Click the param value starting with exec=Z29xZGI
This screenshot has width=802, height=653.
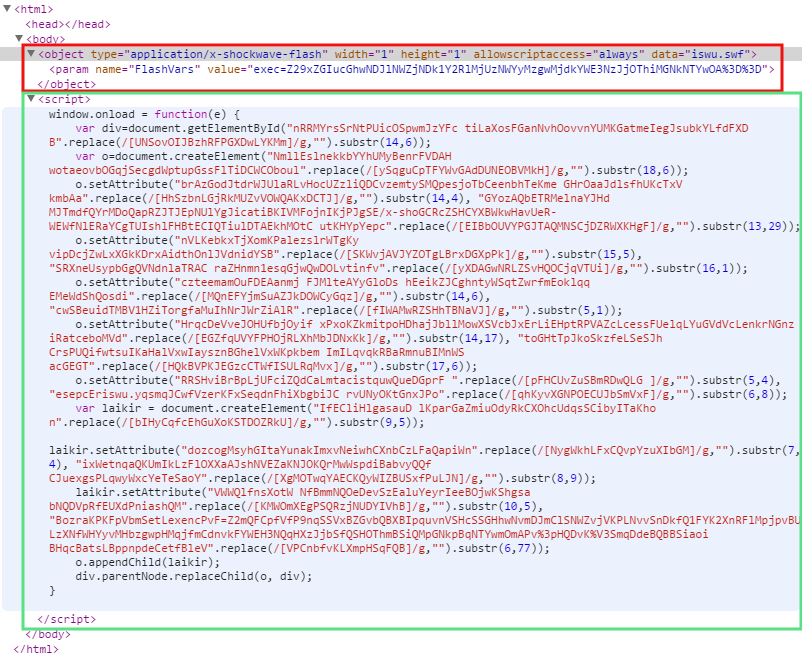click(508, 69)
